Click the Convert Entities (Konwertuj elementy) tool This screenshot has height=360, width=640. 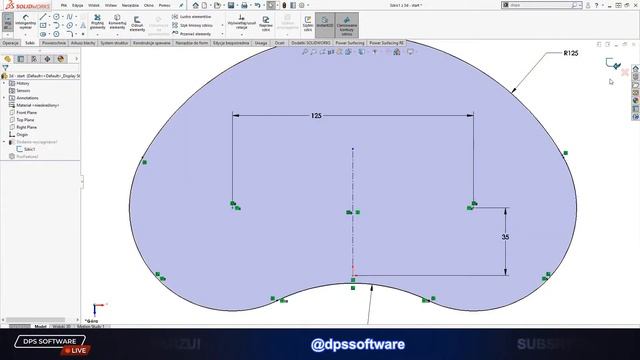coord(117,22)
